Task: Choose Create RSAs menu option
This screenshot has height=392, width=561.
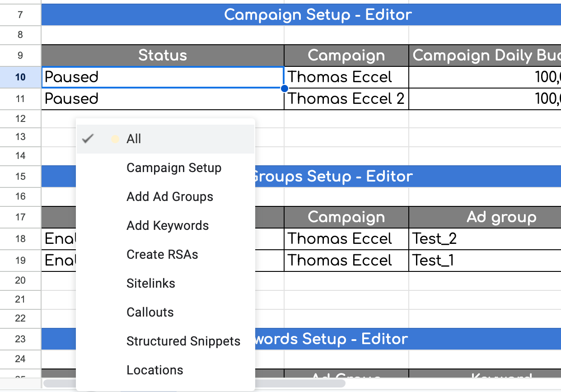Action: tap(162, 255)
